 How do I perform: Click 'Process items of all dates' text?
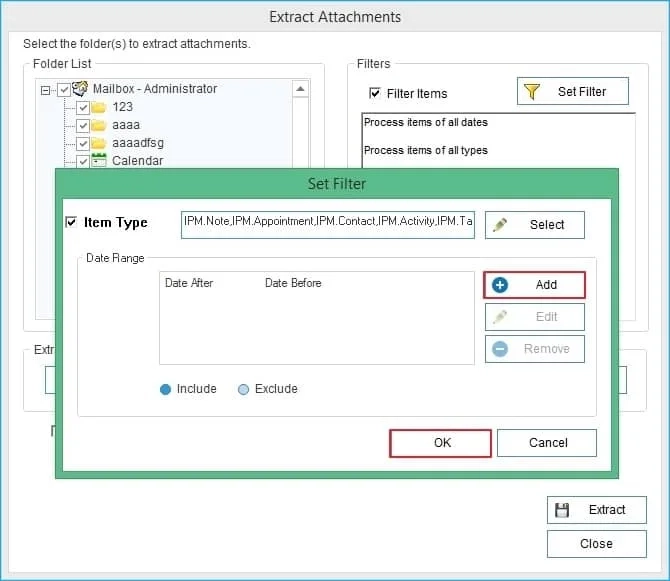click(426, 122)
